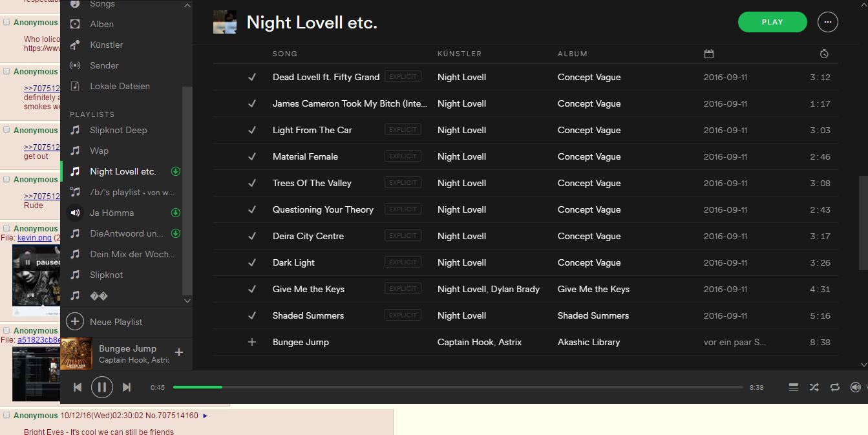Sort by date added calendar icon
This screenshot has width=868, height=435.
click(x=708, y=54)
